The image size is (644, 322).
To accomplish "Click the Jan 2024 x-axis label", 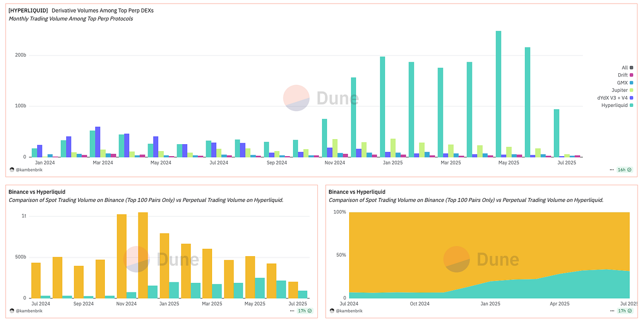I will pyautogui.click(x=45, y=163).
